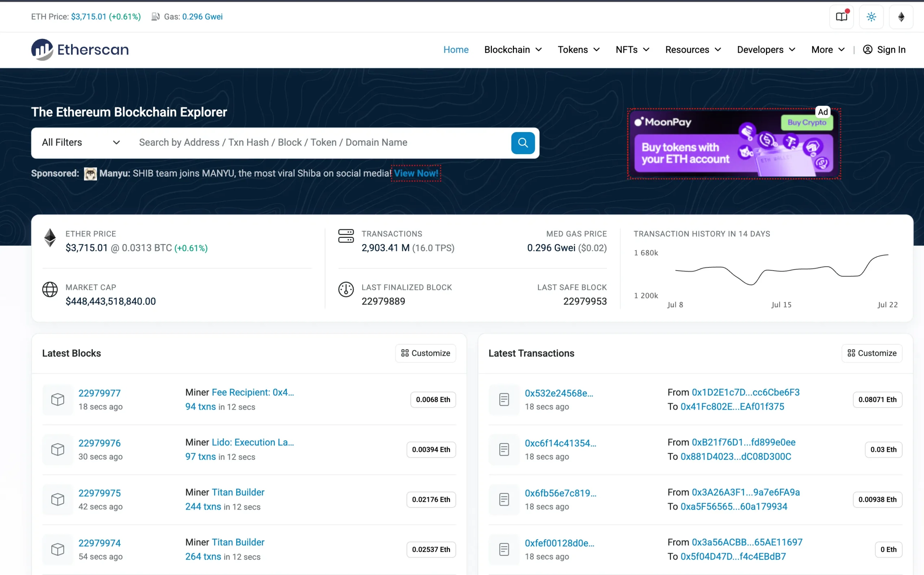Expand the More menu
Screen dimensions: 924x575
pyautogui.click(x=828, y=49)
